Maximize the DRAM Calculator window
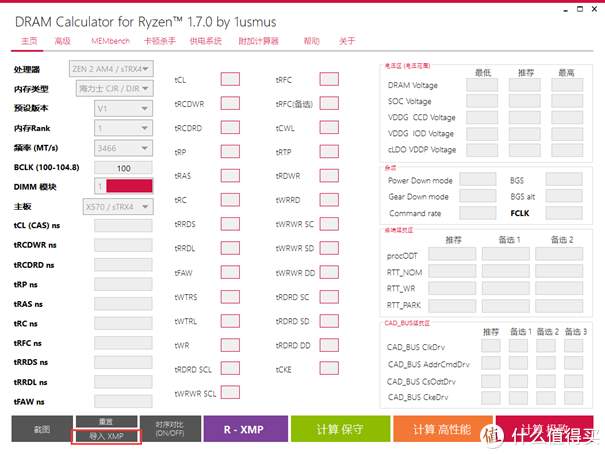The width and height of the screenshot is (605, 454). [580, 9]
